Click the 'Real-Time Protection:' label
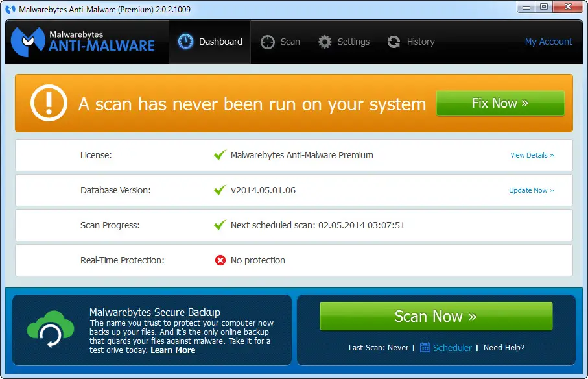Screen dimensions: 588x379 [x=123, y=260]
